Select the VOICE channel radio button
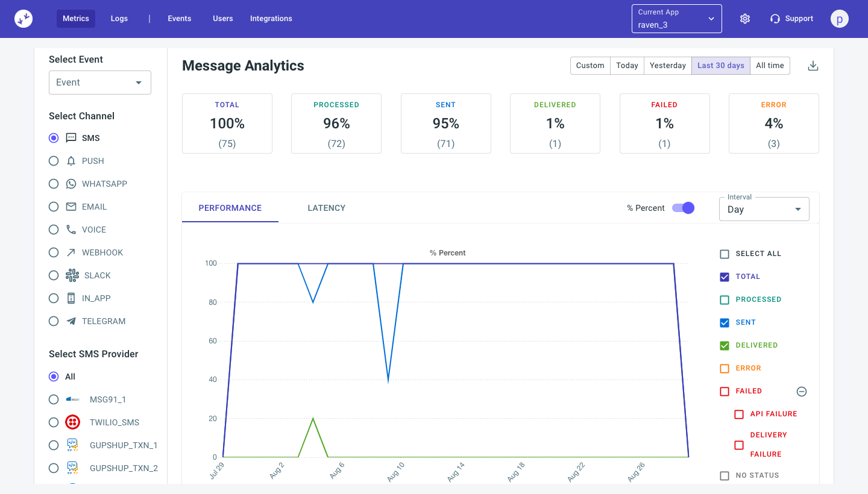 coord(53,229)
